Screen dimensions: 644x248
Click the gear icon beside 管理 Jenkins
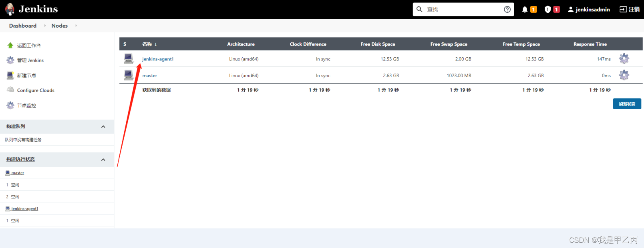[10, 60]
